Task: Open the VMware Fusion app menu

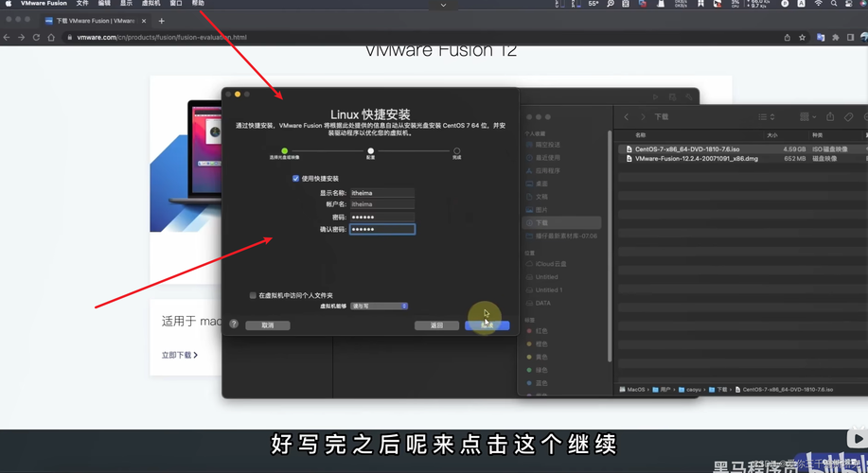Action: pyautogui.click(x=44, y=4)
